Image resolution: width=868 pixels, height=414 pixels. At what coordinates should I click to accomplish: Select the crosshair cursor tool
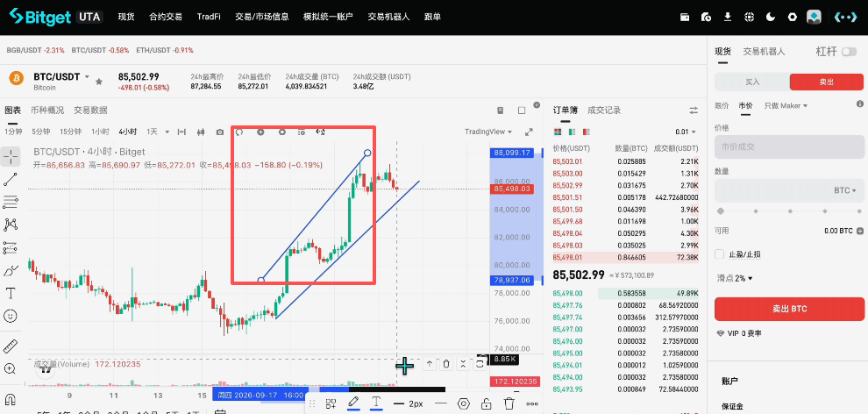click(x=11, y=157)
